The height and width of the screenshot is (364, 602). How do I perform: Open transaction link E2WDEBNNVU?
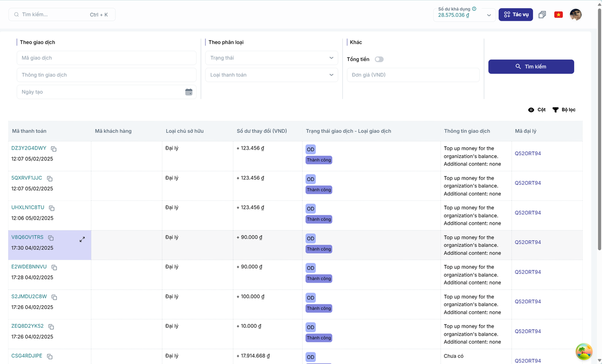coord(29,267)
